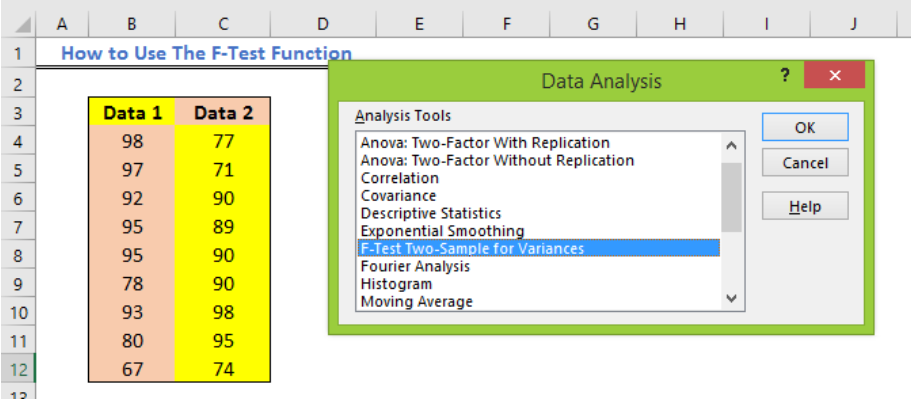The height and width of the screenshot is (399, 911).
Task: Click cell containing 98 under Data 2
Action: pyautogui.click(x=223, y=313)
